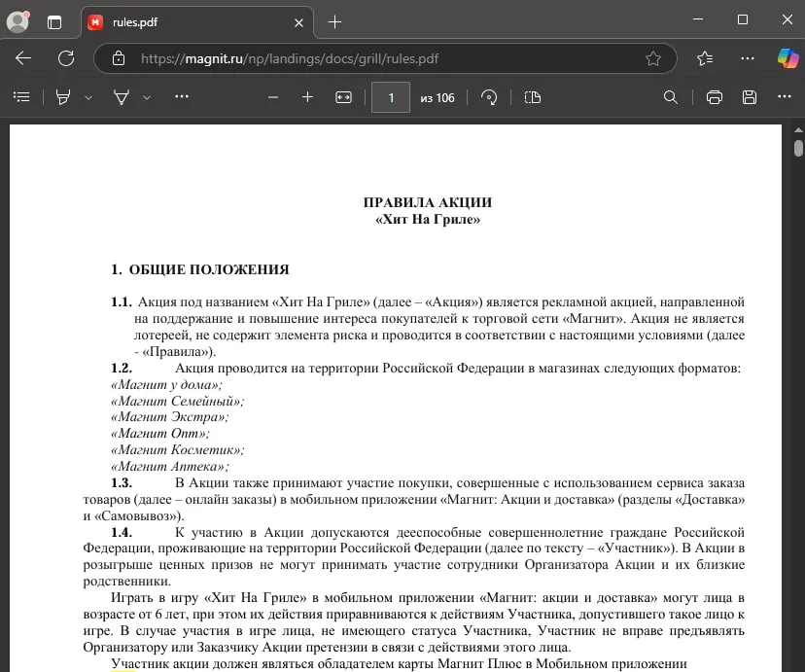Zoom out the PDF
The height and width of the screenshot is (672, 805).
pyautogui.click(x=273, y=97)
